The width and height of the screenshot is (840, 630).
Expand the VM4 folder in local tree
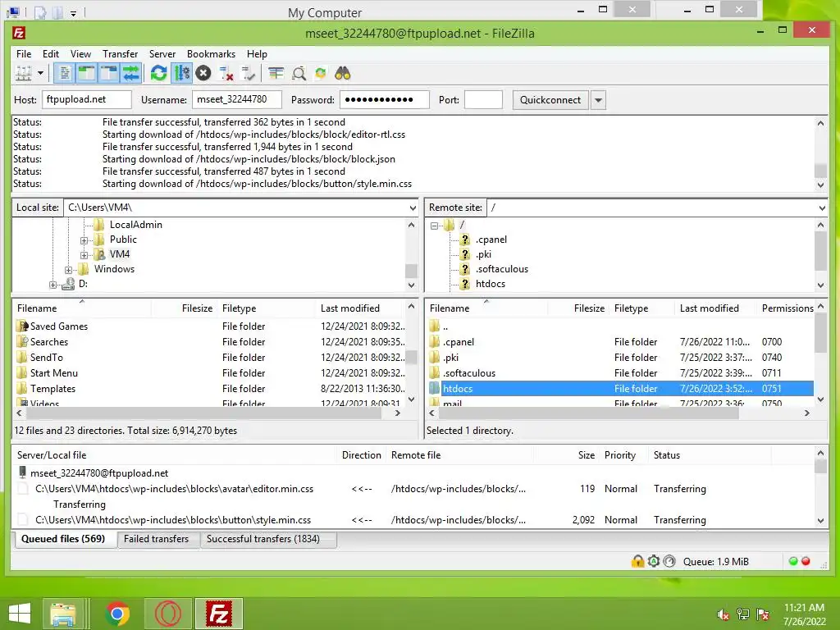[x=84, y=255]
